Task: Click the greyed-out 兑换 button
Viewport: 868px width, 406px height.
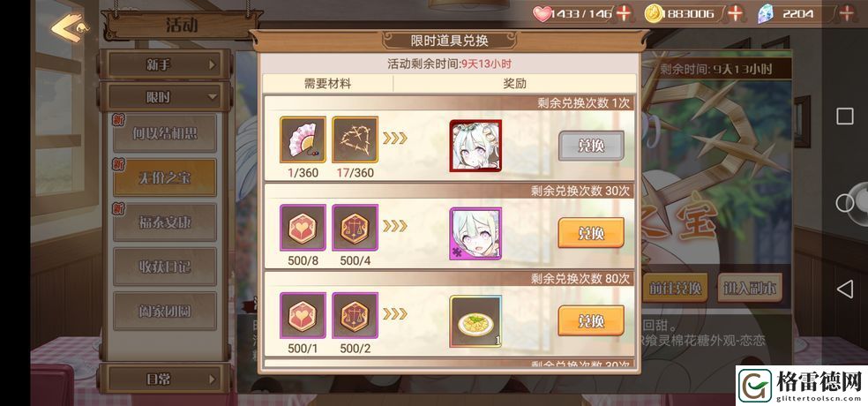Action: 591,146
